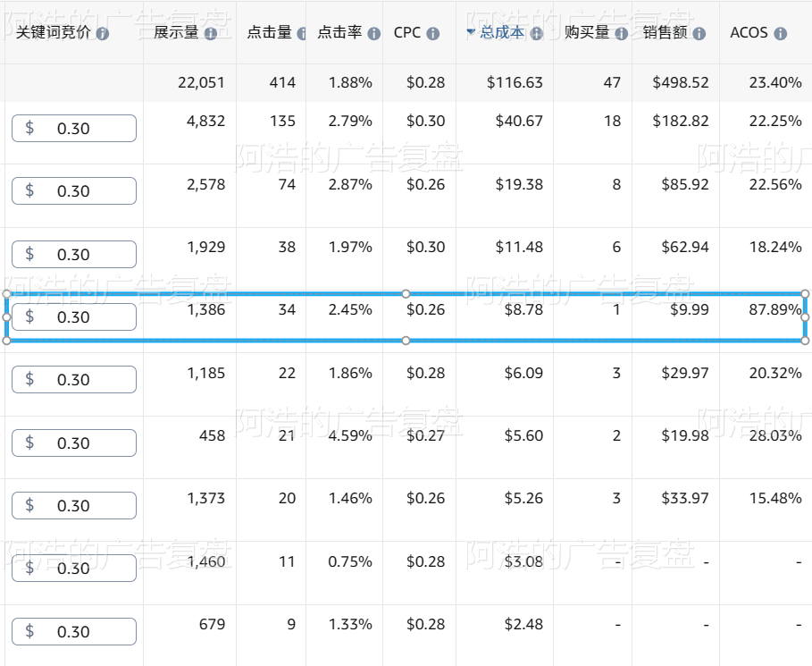Screen dimensions: 812x666
Task: Select sales value $9.99
Action: point(690,309)
